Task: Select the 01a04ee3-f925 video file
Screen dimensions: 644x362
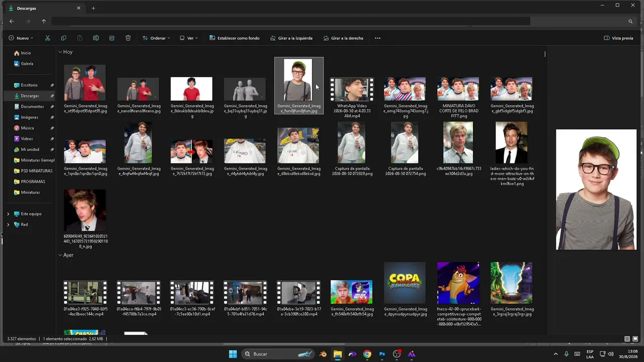Action: pos(86,299)
